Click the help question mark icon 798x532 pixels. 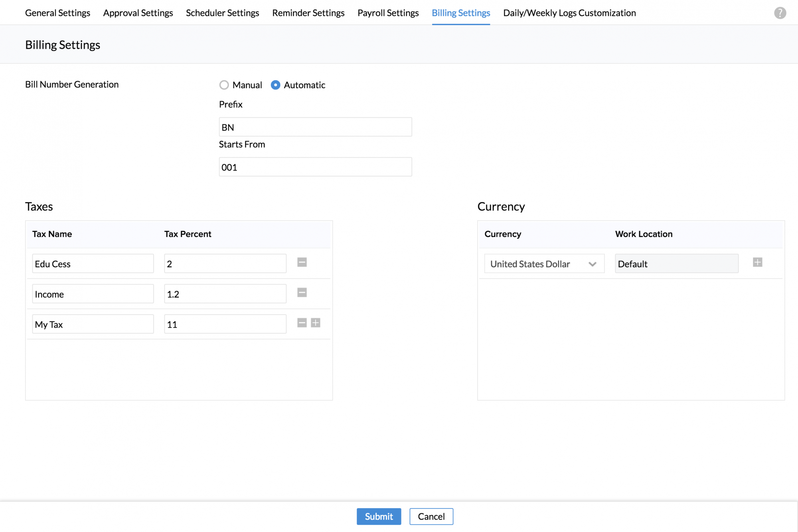[780, 13]
